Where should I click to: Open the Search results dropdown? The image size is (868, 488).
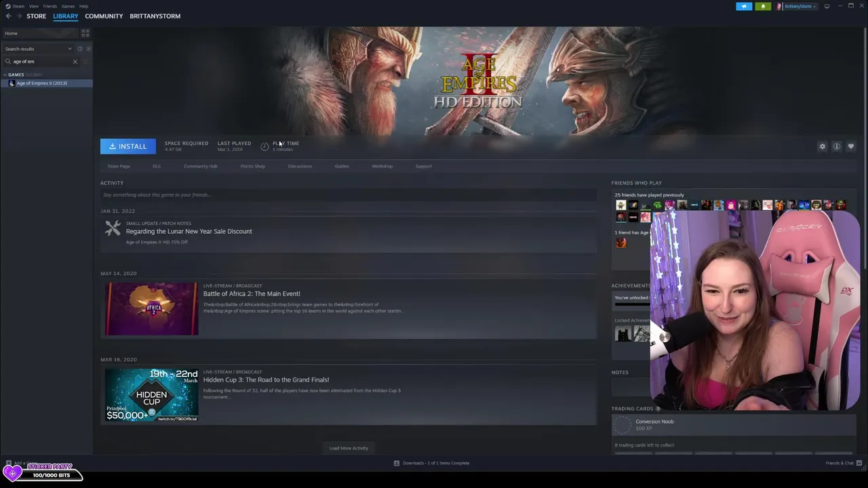[x=39, y=49]
